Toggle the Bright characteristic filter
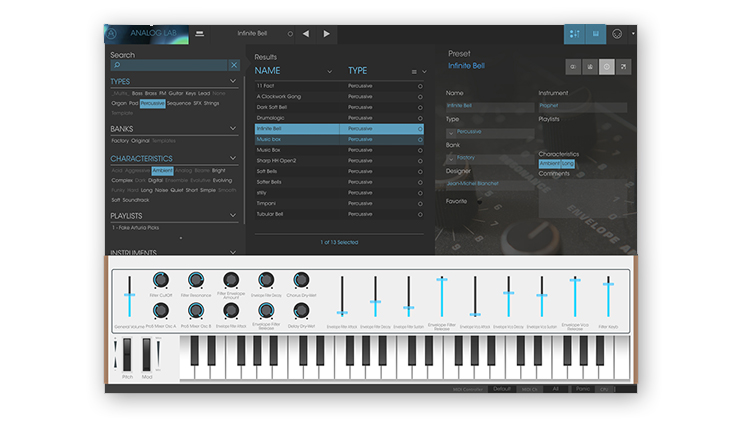This screenshot has width=750, height=422. 219,170
